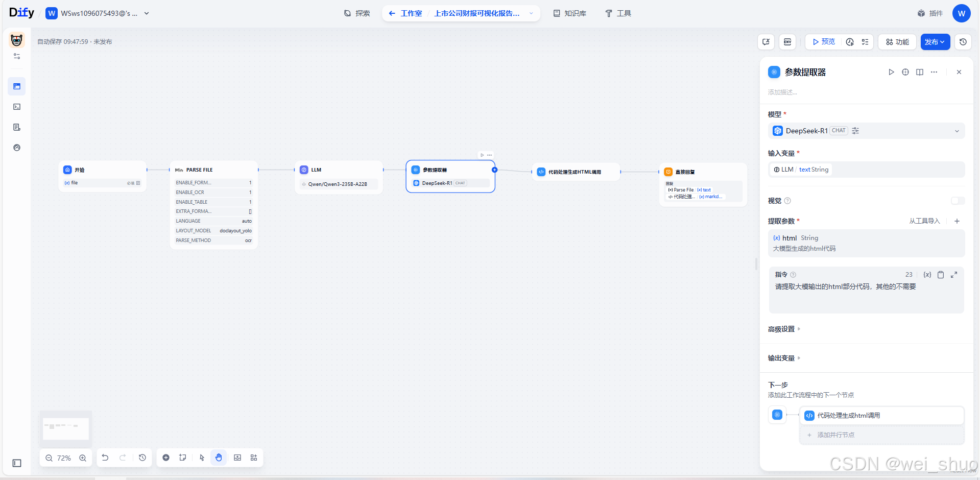Viewport: 980px width, 480px height.
Task: Redo the canvas change
Action: 123,458
